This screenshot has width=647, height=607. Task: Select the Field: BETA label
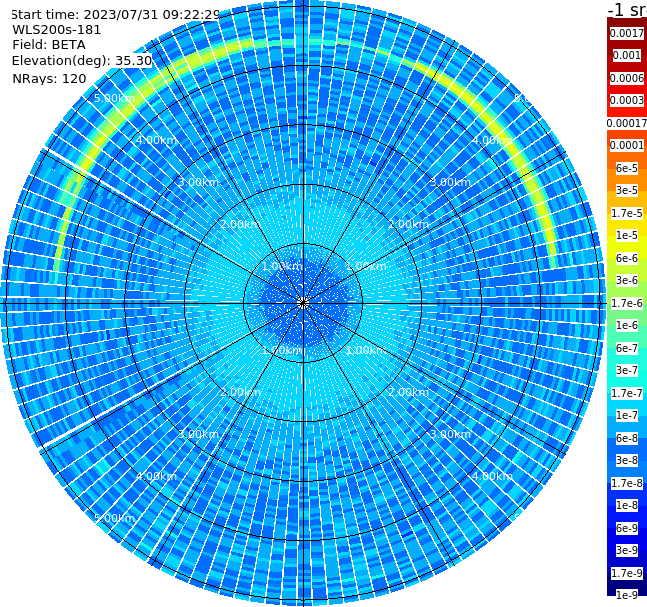(x=49, y=45)
